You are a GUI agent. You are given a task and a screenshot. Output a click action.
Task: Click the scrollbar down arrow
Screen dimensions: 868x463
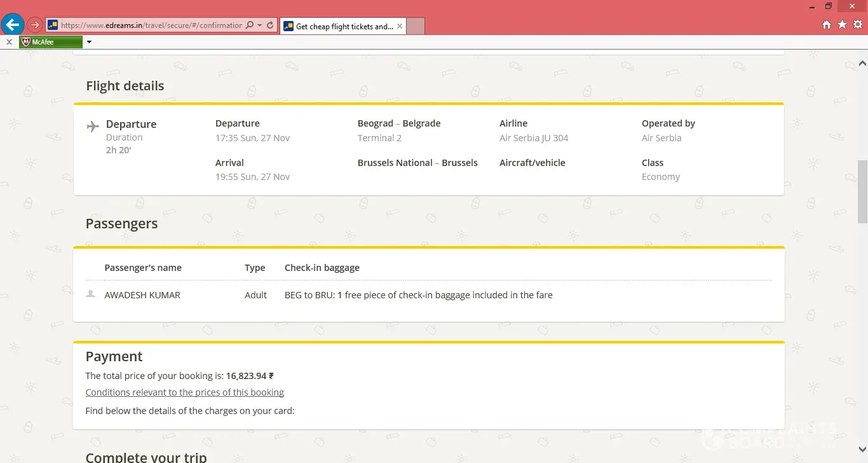coord(862,448)
